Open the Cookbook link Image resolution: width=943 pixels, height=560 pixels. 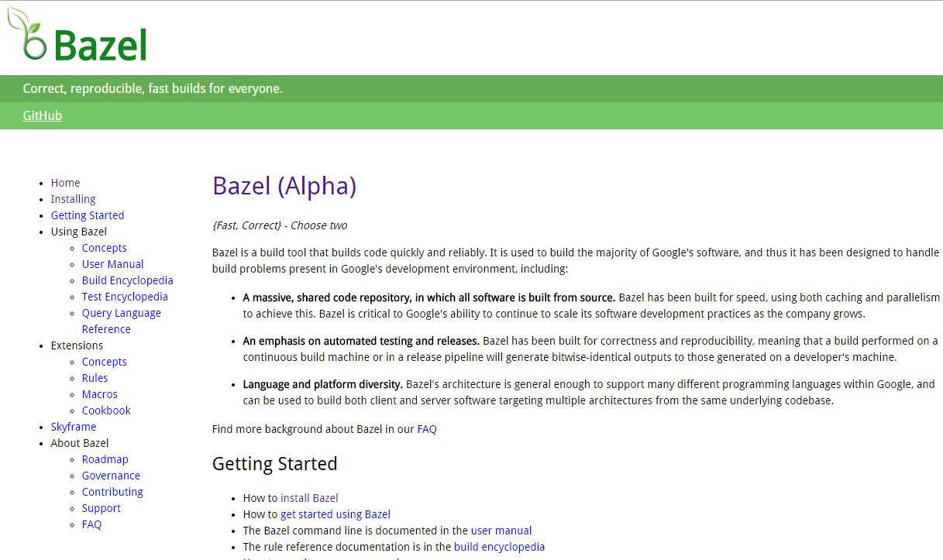click(x=106, y=411)
